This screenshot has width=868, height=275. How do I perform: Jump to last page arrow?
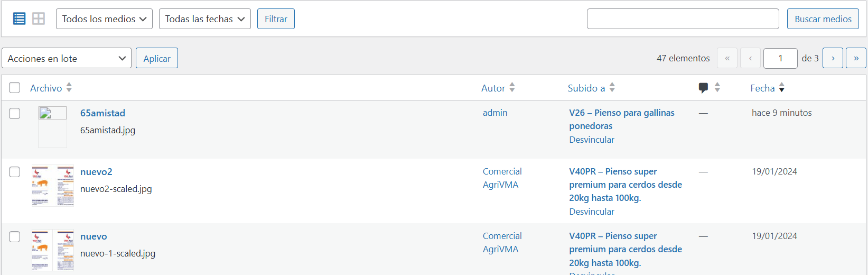(x=856, y=58)
